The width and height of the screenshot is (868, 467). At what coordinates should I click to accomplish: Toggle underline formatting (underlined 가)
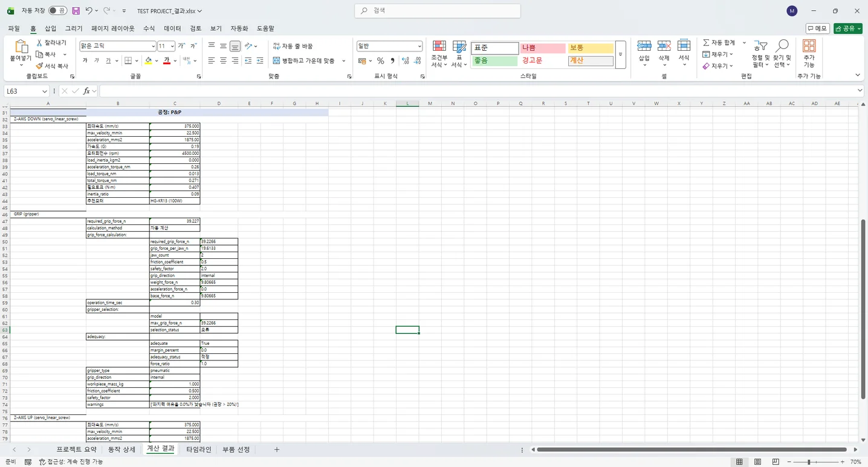pos(108,60)
